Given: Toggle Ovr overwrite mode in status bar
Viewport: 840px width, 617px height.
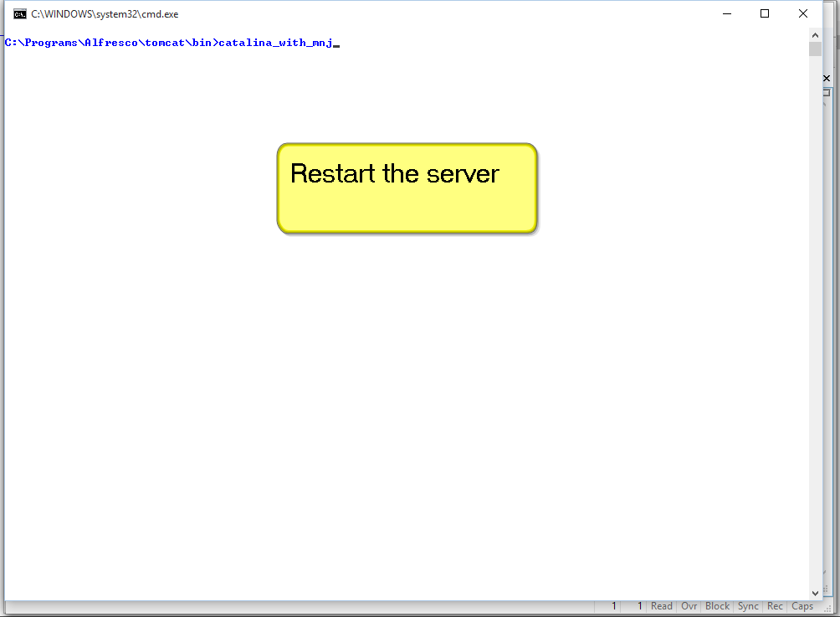Looking at the screenshot, I should click(x=689, y=606).
